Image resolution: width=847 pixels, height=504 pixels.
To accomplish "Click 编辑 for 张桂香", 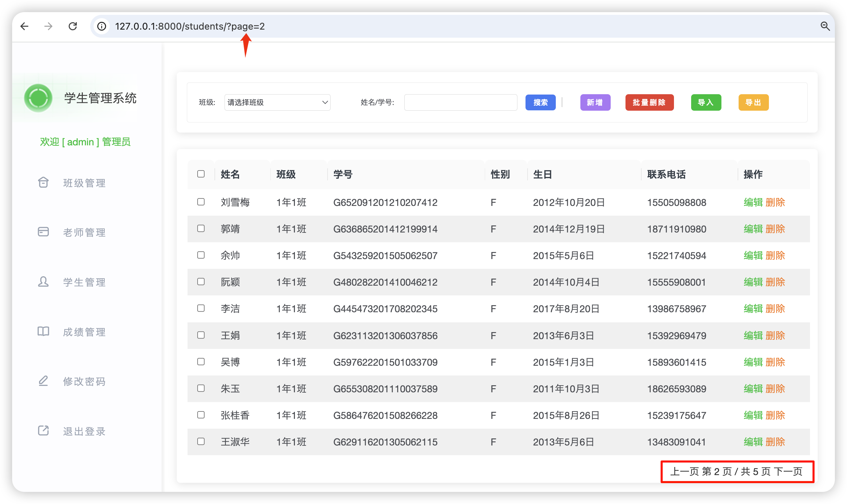I will [753, 416].
